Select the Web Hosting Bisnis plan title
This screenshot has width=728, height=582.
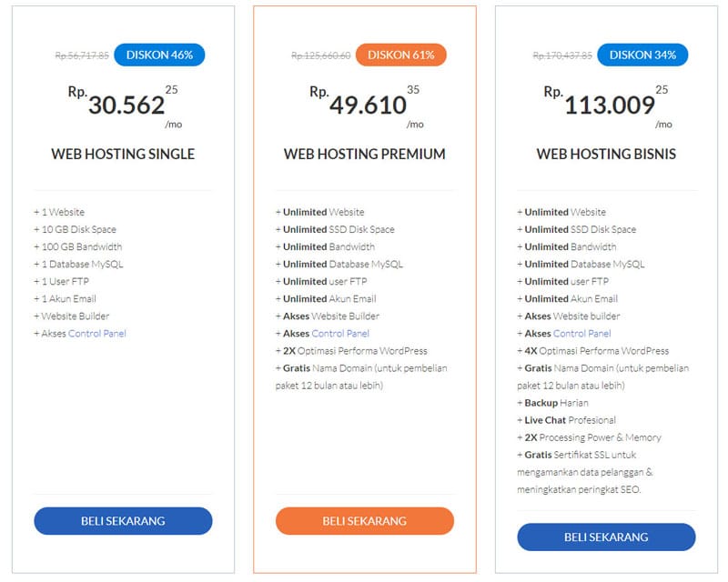[604, 156]
